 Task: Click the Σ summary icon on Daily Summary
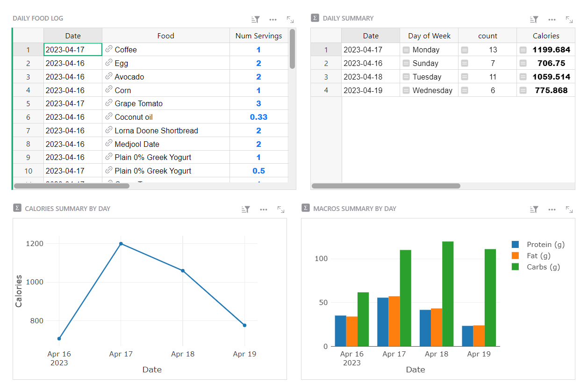point(315,18)
